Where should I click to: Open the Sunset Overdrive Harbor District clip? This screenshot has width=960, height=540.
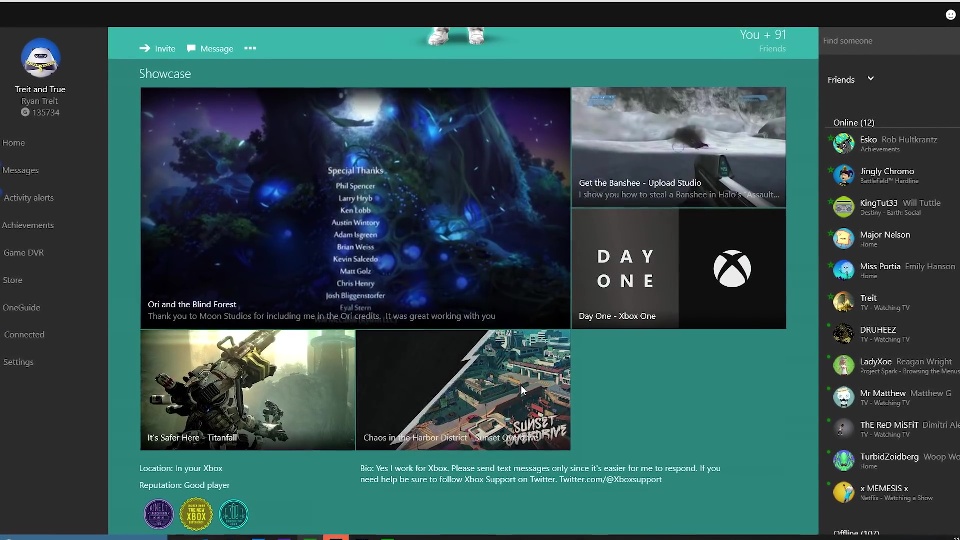(x=463, y=390)
